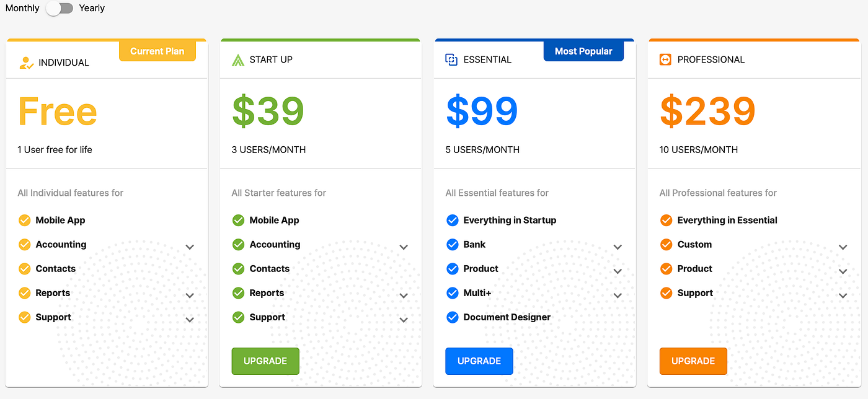Upgrade to the Start Up plan
This screenshot has height=399, width=868.
[265, 361]
